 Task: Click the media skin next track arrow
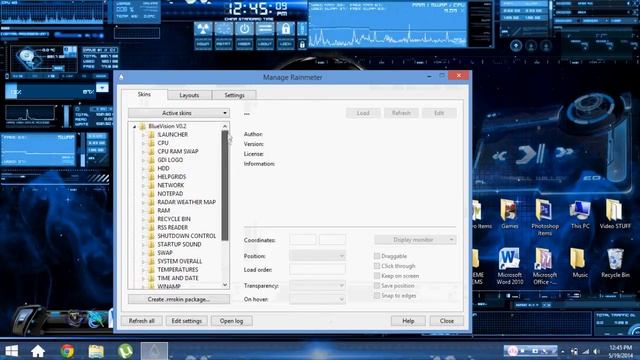(x=564, y=153)
